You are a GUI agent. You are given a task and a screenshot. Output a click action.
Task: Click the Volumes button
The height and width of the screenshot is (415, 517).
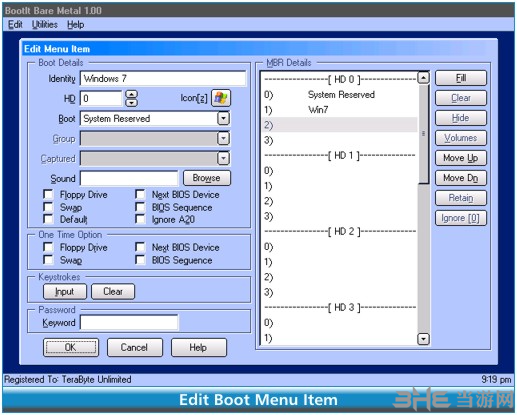[x=461, y=138]
